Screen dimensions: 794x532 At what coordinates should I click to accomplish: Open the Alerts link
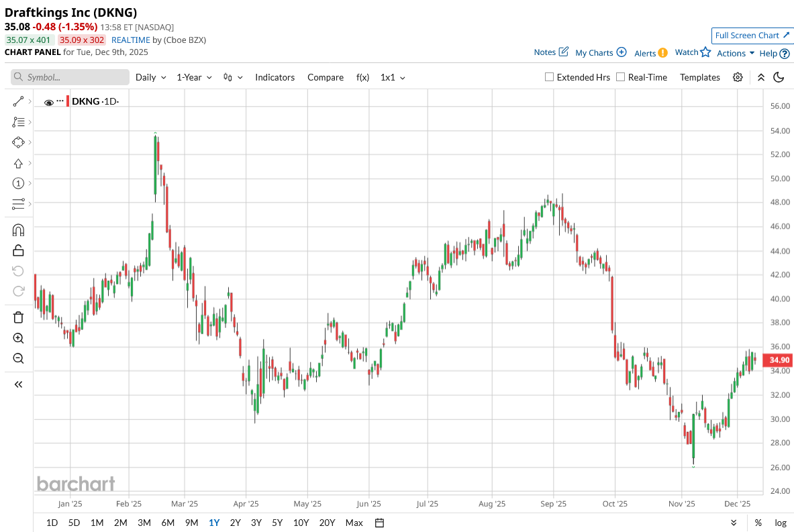click(650, 53)
